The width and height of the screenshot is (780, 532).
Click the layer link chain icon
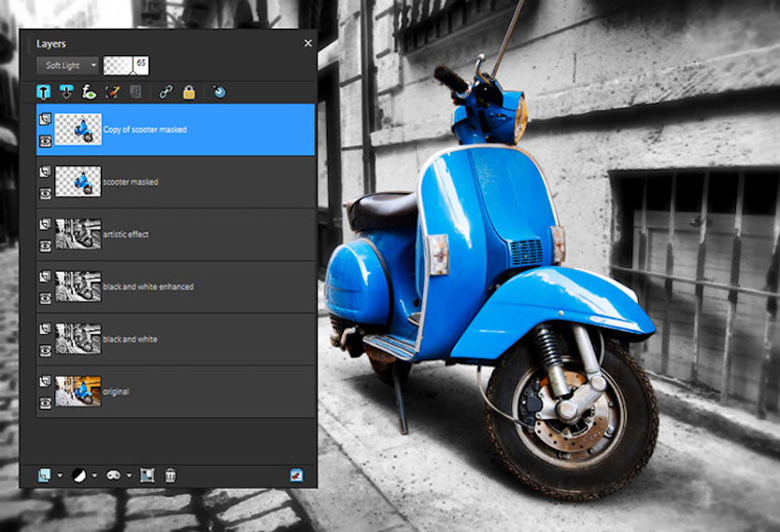click(x=165, y=92)
